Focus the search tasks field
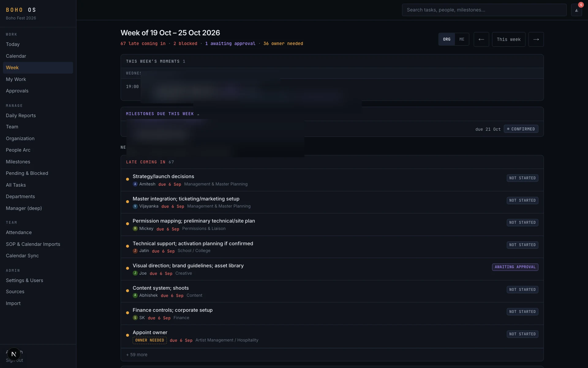Screen dimensions: 588x368 click(484, 10)
